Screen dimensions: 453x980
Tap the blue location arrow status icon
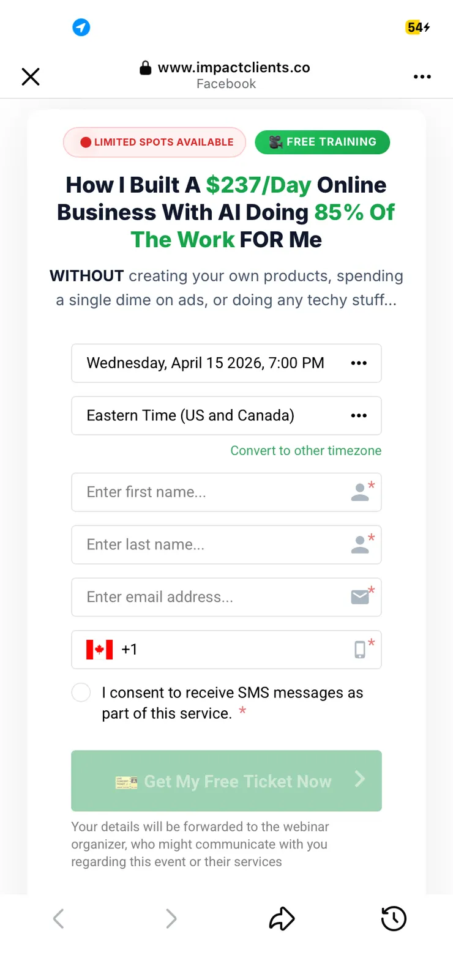point(81,28)
